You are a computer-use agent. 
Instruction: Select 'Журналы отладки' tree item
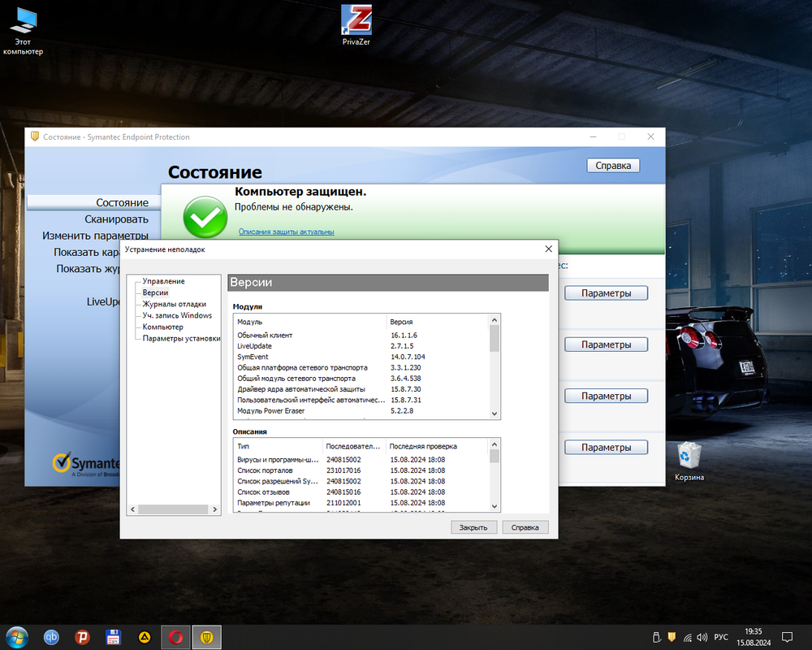pyautogui.click(x=174, y=304)
